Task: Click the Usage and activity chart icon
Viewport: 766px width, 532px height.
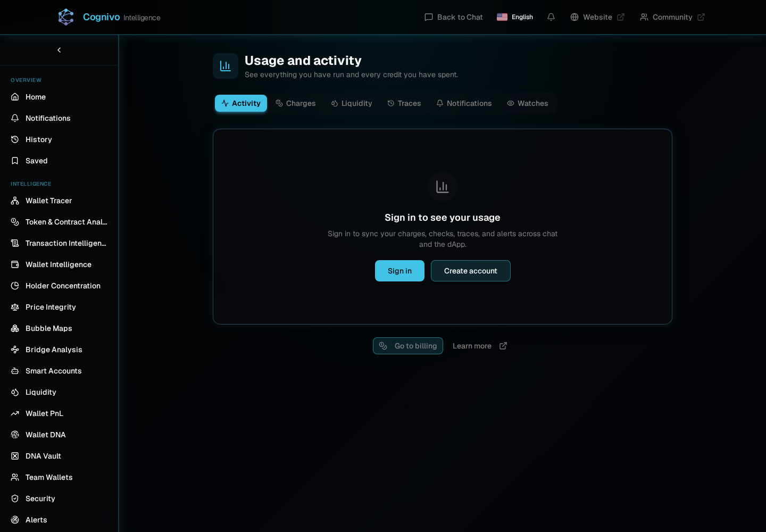Action: coord(226,66)
